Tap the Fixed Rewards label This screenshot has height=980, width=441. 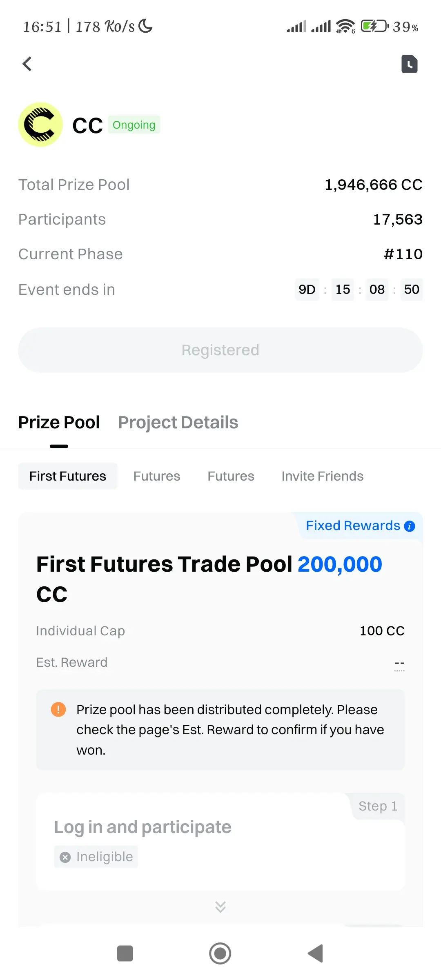353,526
